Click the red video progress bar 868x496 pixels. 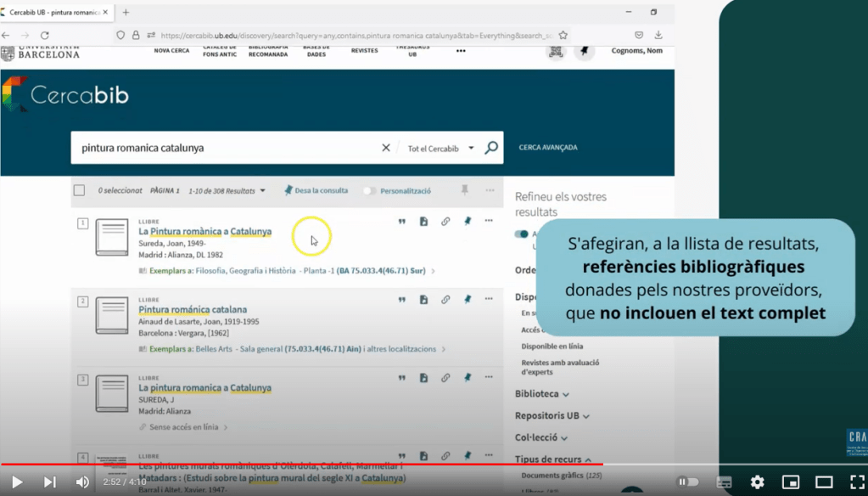point(339,465)
